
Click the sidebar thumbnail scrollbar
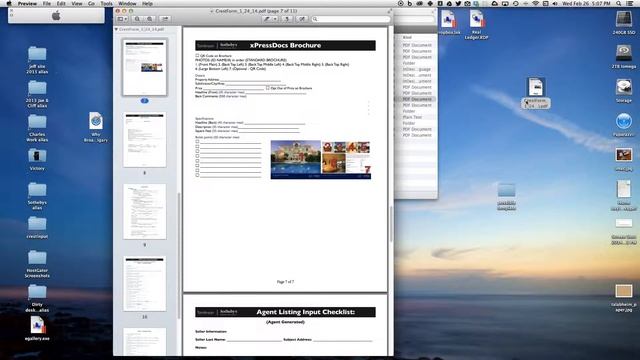(x=179, y=255)
